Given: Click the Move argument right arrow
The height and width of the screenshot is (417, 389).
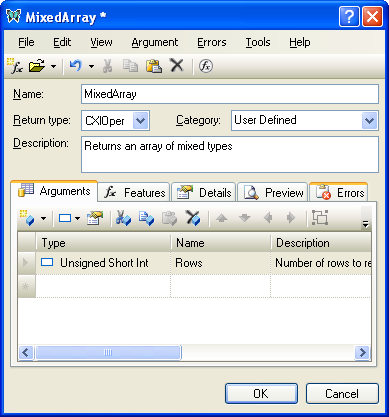Looking at the screenshot, I should coord(291,218).
